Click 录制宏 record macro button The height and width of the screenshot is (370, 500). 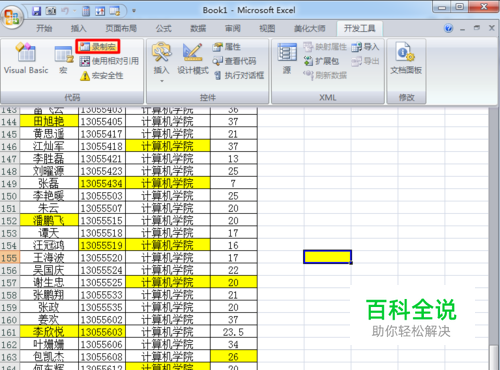98,46
